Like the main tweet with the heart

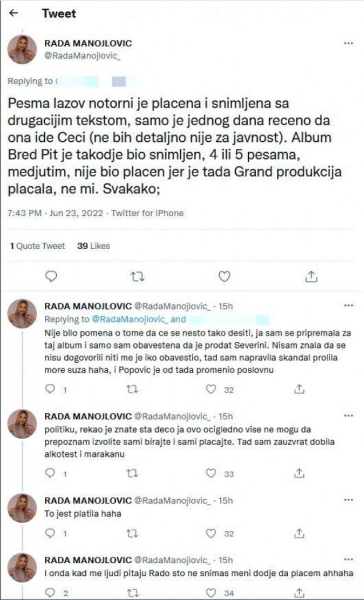(x=224, y=276)
